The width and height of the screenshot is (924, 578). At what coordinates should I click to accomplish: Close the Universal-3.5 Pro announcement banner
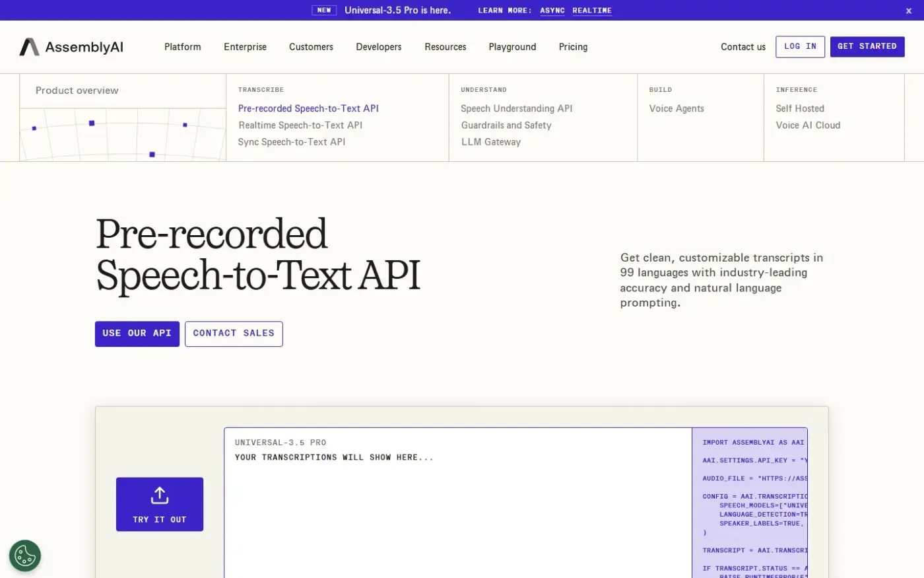click(909, 11)
